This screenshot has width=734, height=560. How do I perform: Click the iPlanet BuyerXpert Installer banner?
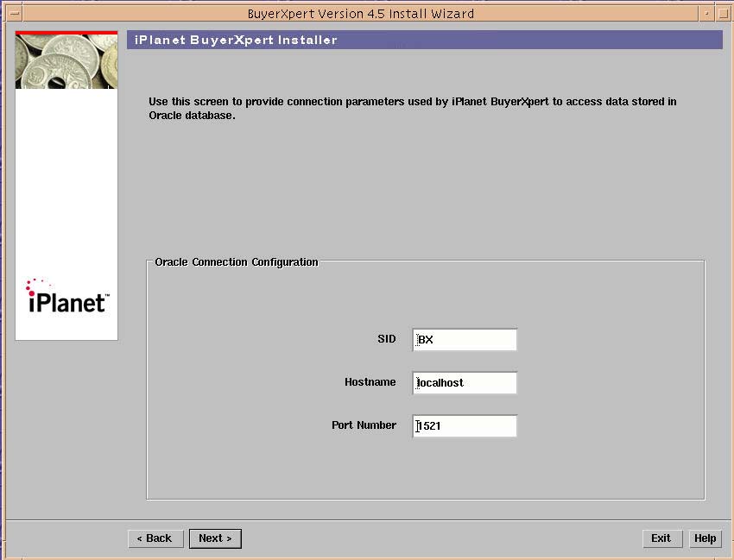[425, 40]
